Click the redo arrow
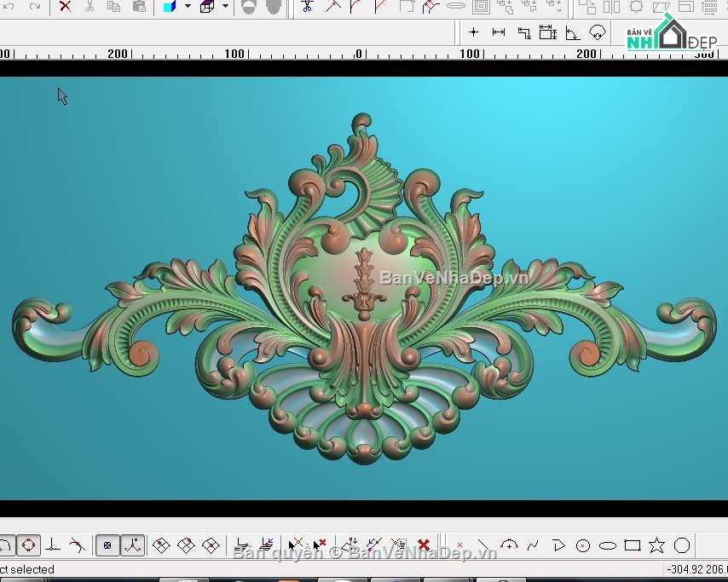The height and width of the screenshot is (582, 728). coord(34,7)
